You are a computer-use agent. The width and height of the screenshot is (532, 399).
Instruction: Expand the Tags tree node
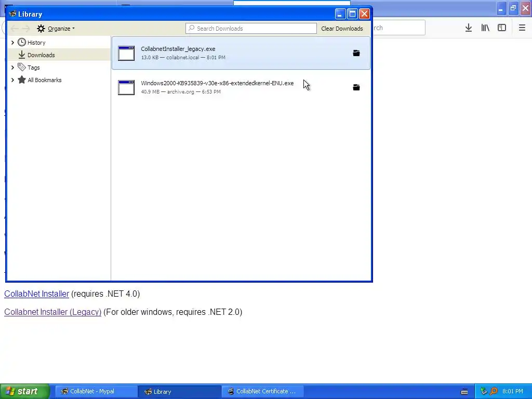point(12,67)
